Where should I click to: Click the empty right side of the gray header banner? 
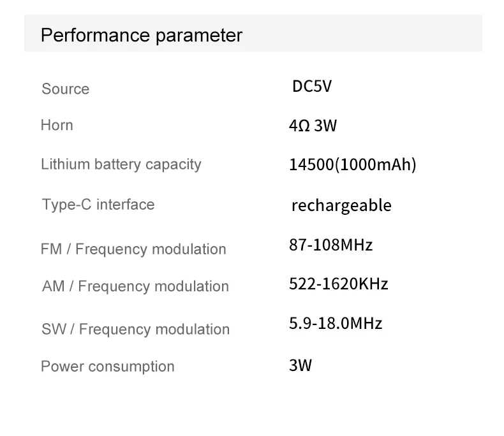(383, 34)
